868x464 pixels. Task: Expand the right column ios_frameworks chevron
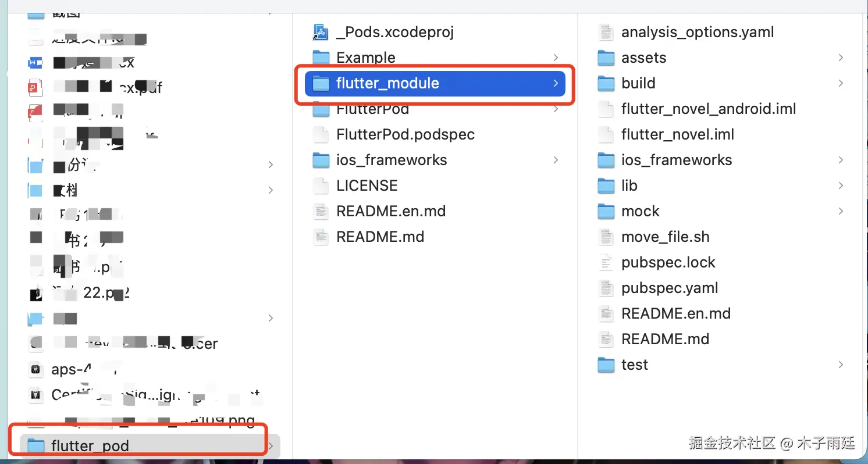[x=841, y=160]
